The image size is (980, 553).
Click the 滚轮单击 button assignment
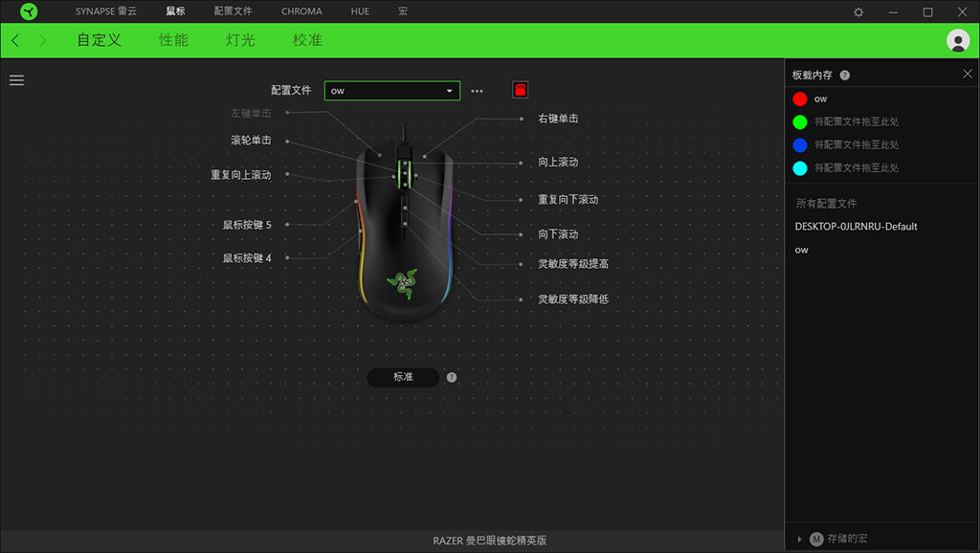[252, 141]
